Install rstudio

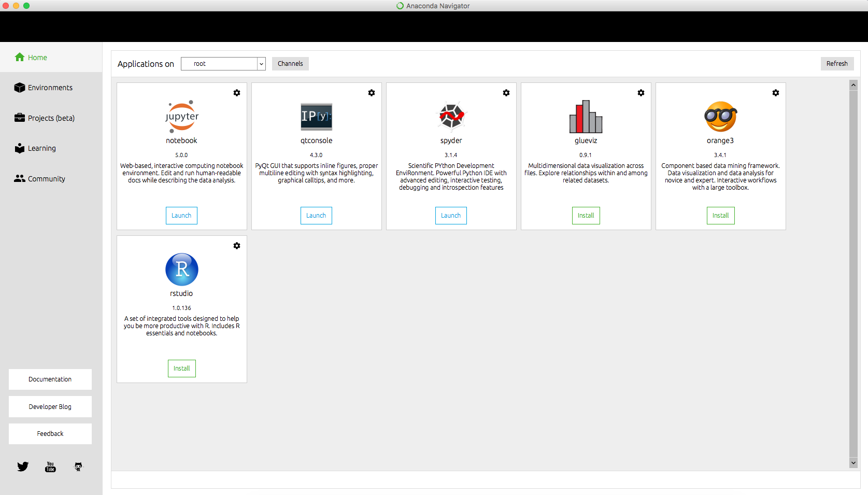click(182, 369)
